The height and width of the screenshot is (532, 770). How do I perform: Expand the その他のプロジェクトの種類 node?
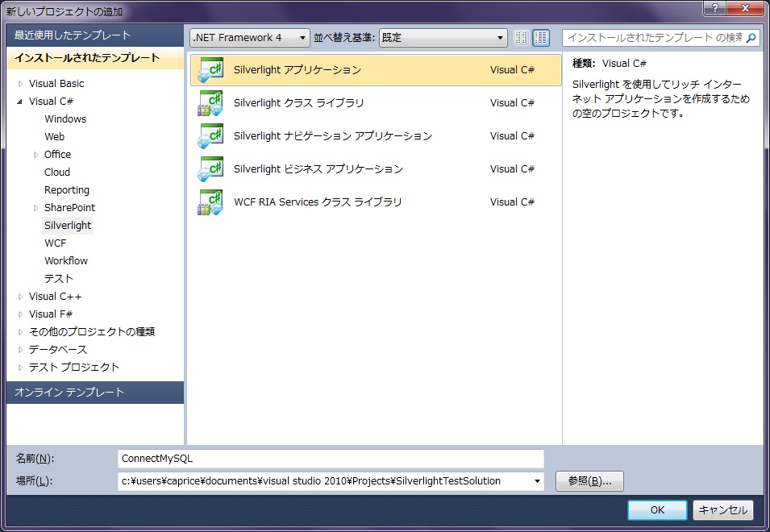(20, 332)
